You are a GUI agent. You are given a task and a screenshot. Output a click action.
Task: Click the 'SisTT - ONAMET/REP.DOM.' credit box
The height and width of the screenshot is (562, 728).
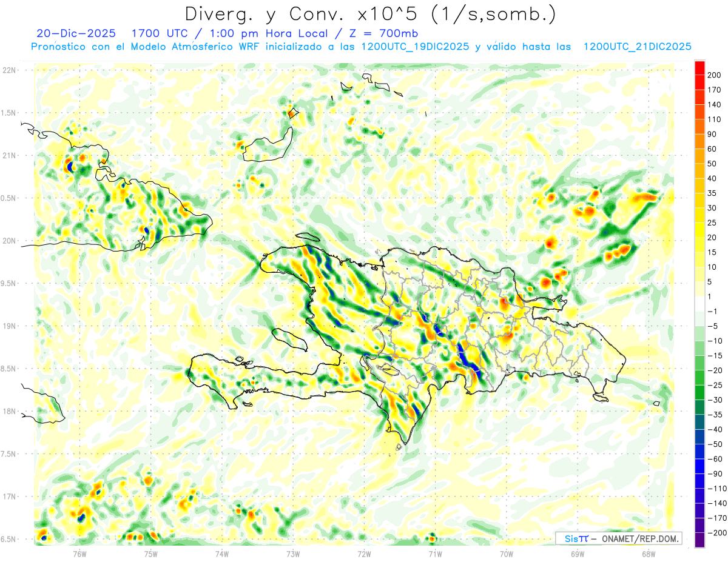click(619, 538)
